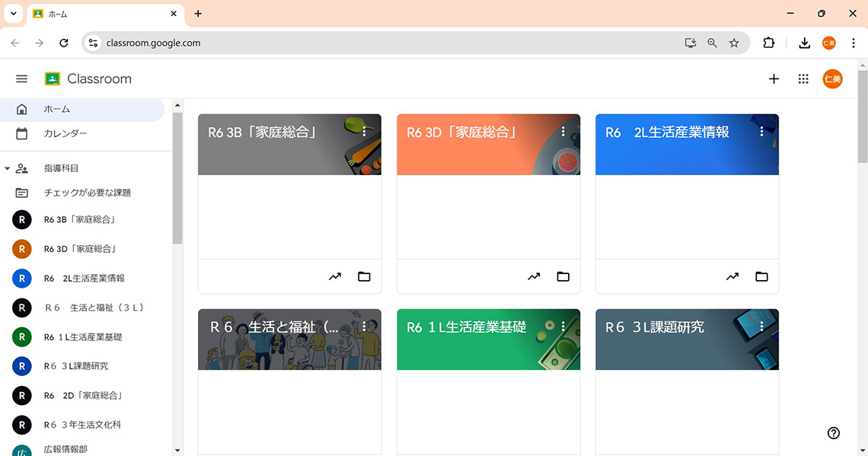Go forward in browser history
868x456 pixels.
(40, 43)
